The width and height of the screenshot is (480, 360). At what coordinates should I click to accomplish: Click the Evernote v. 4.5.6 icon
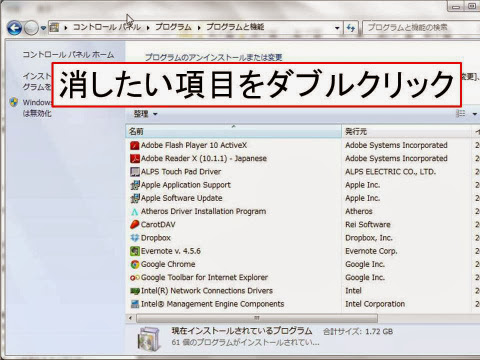(135, 251)
